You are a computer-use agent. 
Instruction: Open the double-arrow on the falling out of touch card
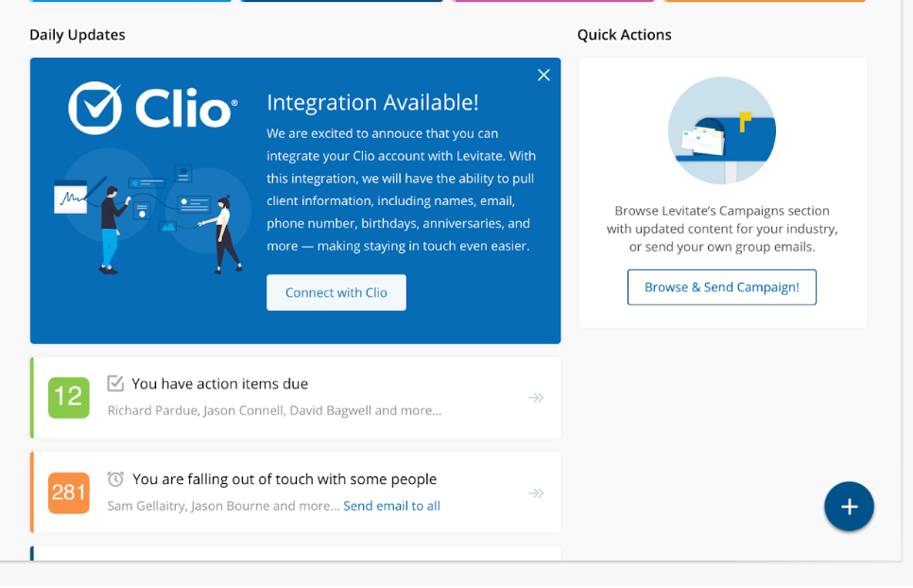(536, 493)
